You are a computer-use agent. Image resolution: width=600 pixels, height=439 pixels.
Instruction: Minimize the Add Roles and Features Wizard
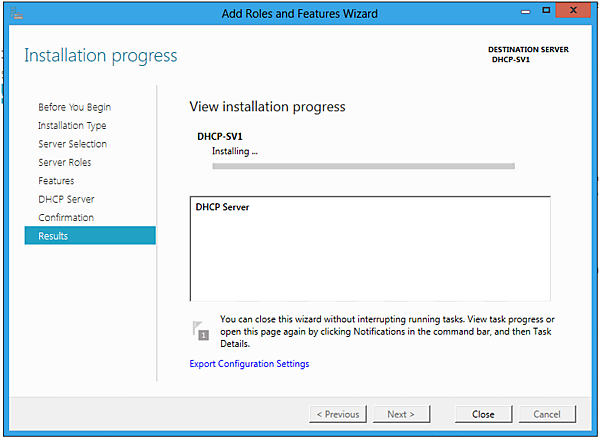521,10
